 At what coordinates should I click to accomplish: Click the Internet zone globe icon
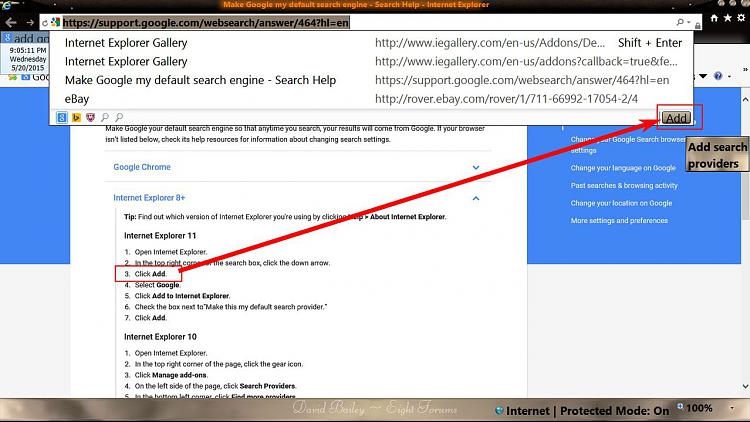(x=500, y=411)
